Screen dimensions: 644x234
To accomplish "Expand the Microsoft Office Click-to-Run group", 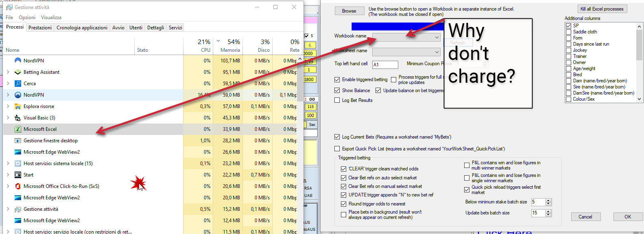I will (x=8, y=186).
